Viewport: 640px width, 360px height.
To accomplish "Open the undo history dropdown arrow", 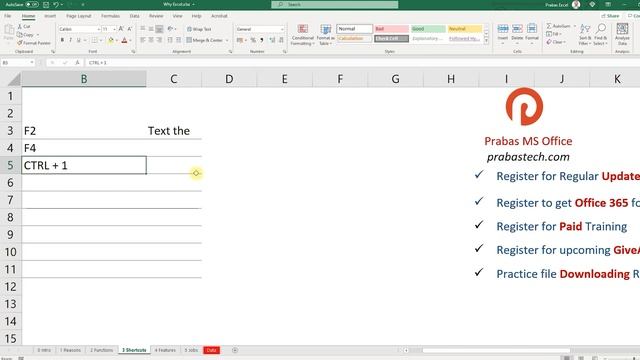I will tap(62, 4).
